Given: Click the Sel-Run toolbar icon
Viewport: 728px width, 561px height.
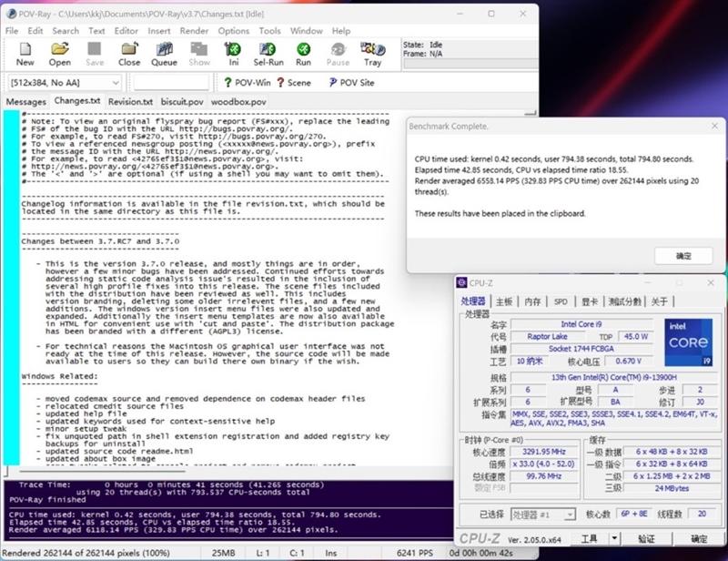Looking at the screenshot, I should pyautogui.click(x=268, y=54).
